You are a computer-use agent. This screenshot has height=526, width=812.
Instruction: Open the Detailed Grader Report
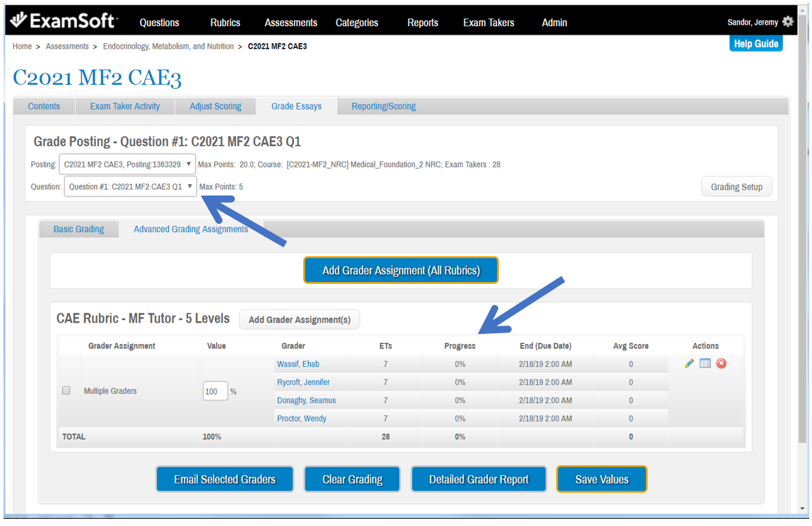[478, 479]
